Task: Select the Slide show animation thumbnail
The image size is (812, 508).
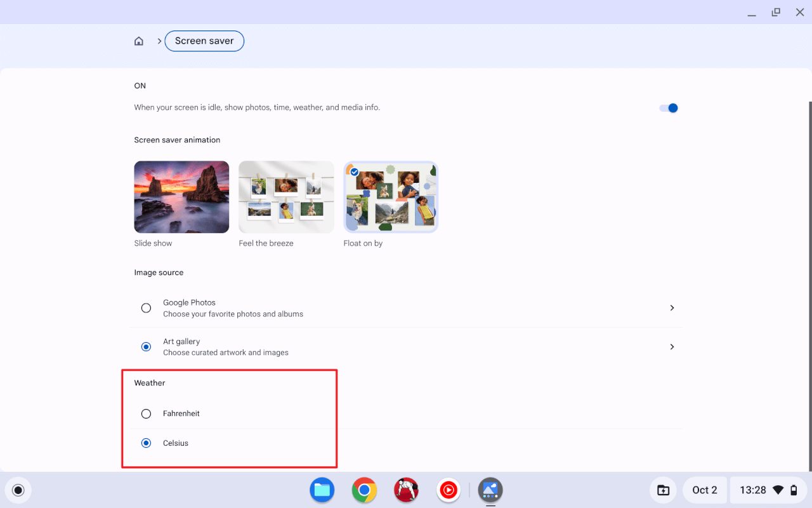Action: 181,197
